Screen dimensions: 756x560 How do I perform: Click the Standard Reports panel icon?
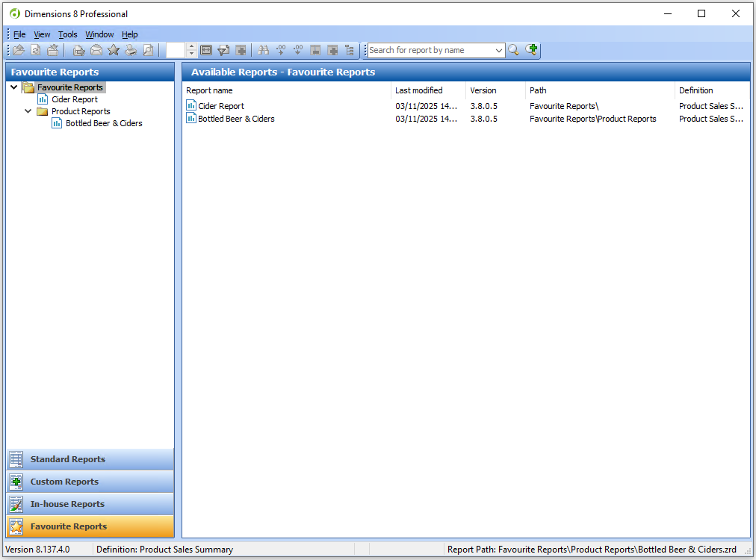point(16,459)
